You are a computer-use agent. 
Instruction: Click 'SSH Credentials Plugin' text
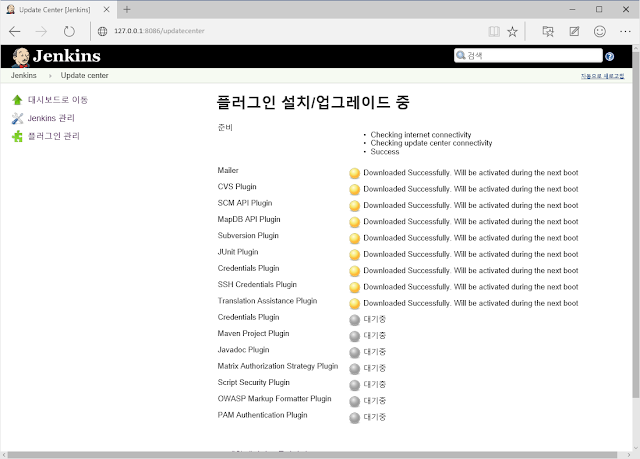pos(257,285)
